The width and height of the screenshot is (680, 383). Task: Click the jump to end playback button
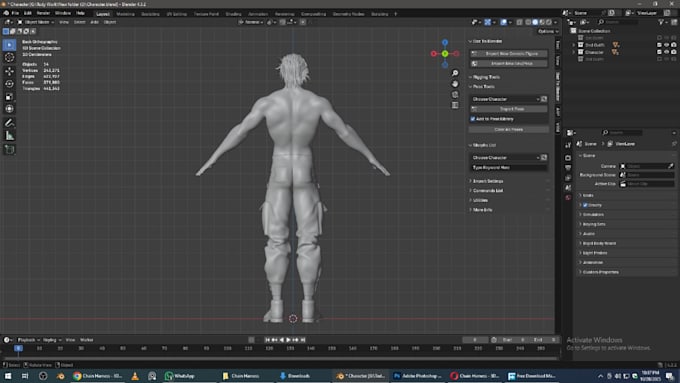pos(303,340)
